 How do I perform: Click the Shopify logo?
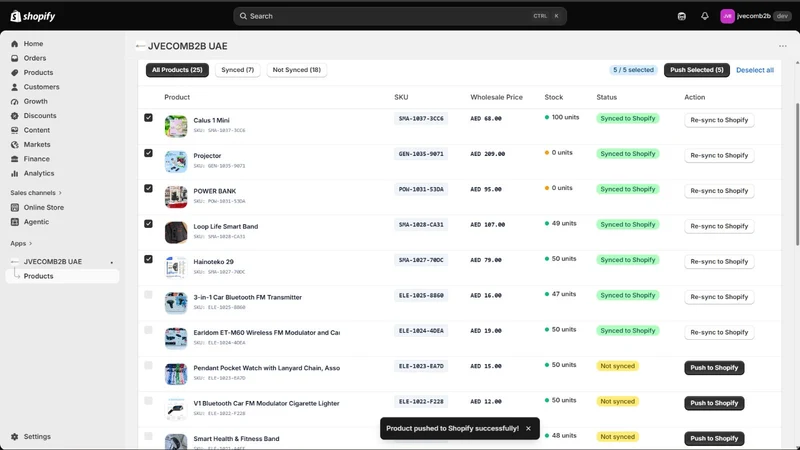coord(33,16)
